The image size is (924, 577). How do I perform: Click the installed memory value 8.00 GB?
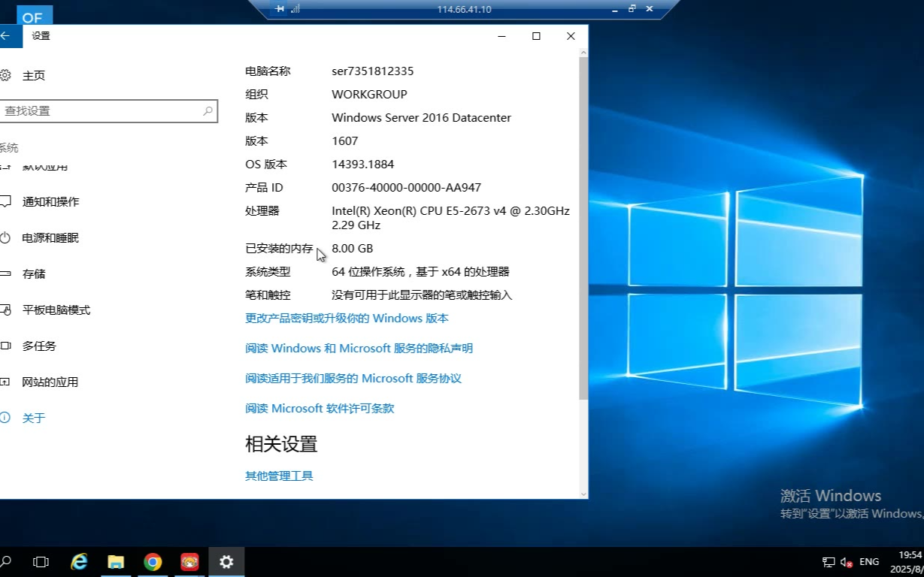pos(353,249)
